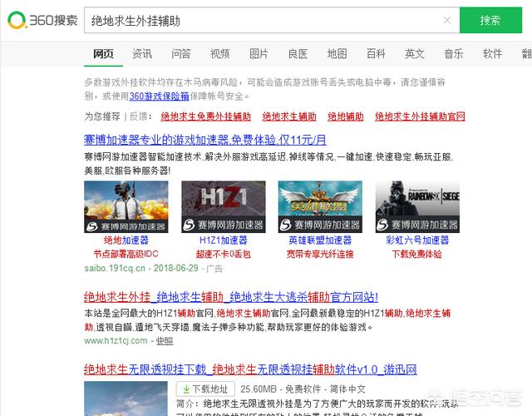Open the 360游戏保险箱 link

(x=159, y=97)
